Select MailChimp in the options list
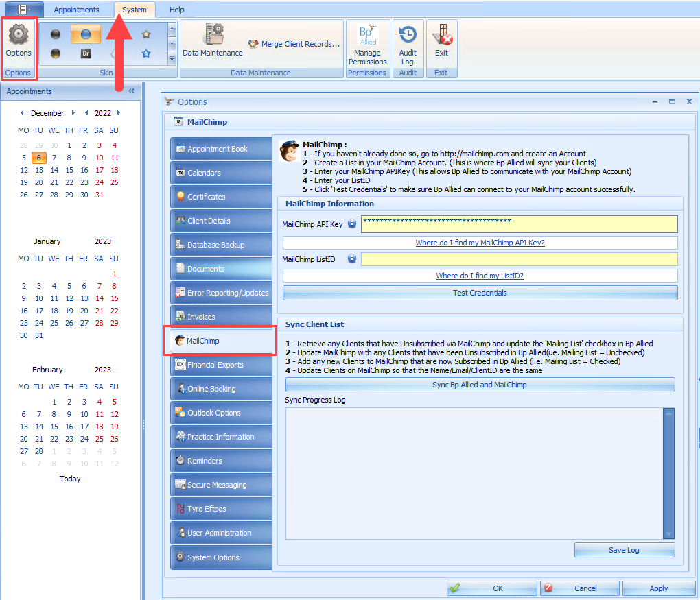The image size is (700, 600). 221,341
